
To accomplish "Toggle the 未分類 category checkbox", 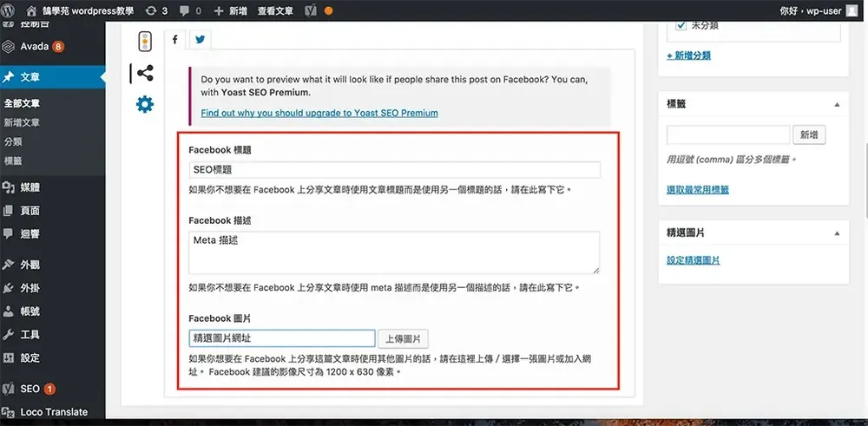I will (681, 25).
